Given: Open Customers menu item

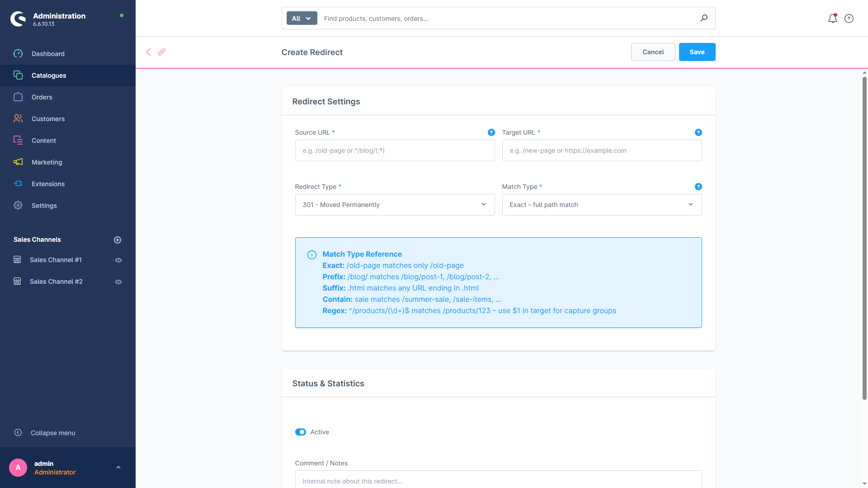Looking at the screenshot, I should click(68, 119).
